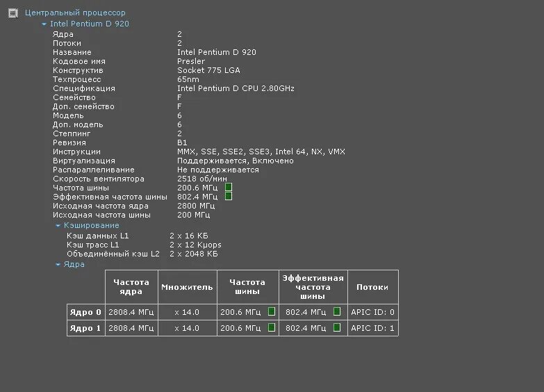The image size is (544, 392).
Task: Click Ядро 1 core frequency 2808.4 МГц
Action: tap(131, 328)
